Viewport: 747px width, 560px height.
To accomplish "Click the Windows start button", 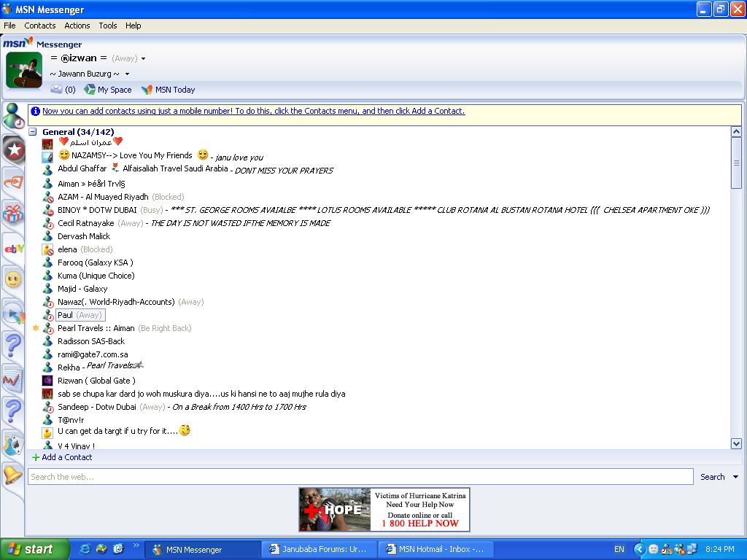I will pos(34,549).
